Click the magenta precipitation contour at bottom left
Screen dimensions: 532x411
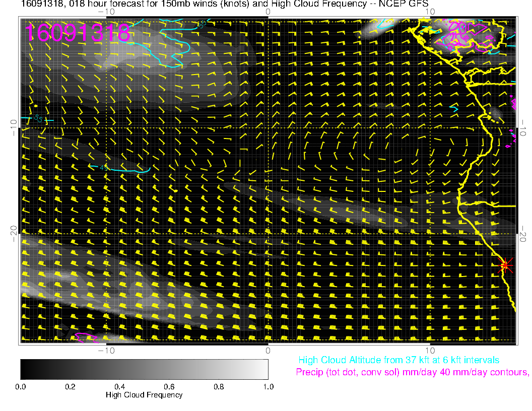coord(85,335)
